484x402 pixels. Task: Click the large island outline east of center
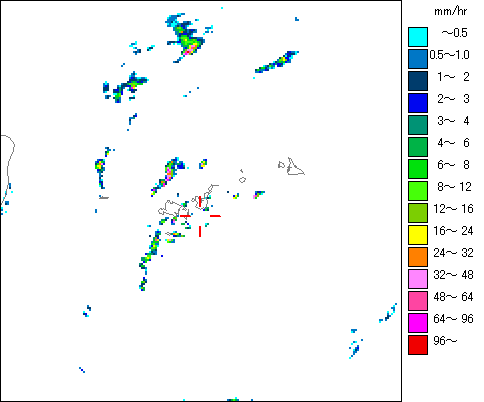[296, 167]
